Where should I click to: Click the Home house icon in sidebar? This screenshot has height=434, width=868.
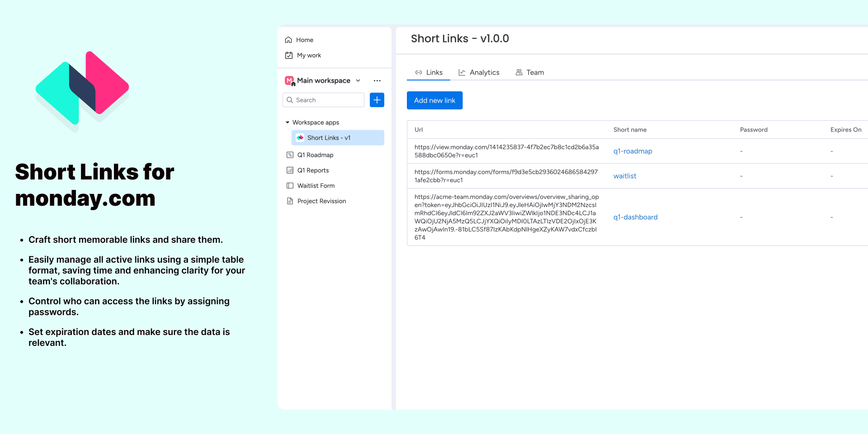(x=288, y=40)
